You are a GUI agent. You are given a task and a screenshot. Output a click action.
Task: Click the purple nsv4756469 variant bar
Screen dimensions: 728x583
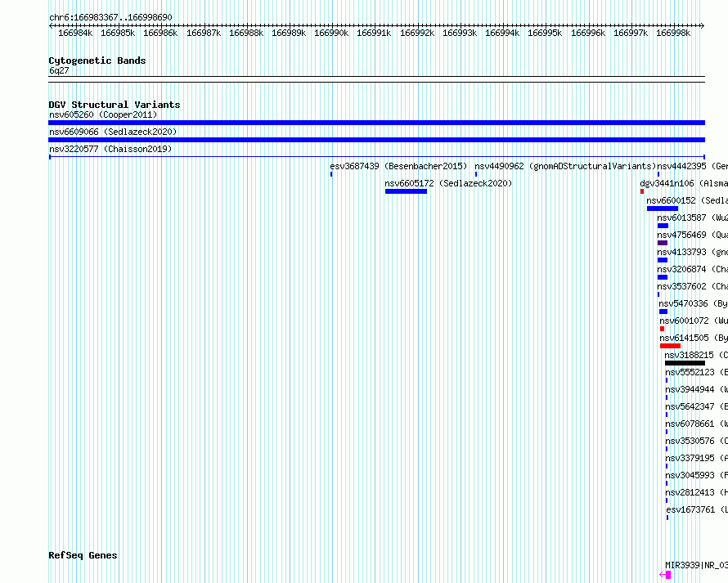point(663,243)
